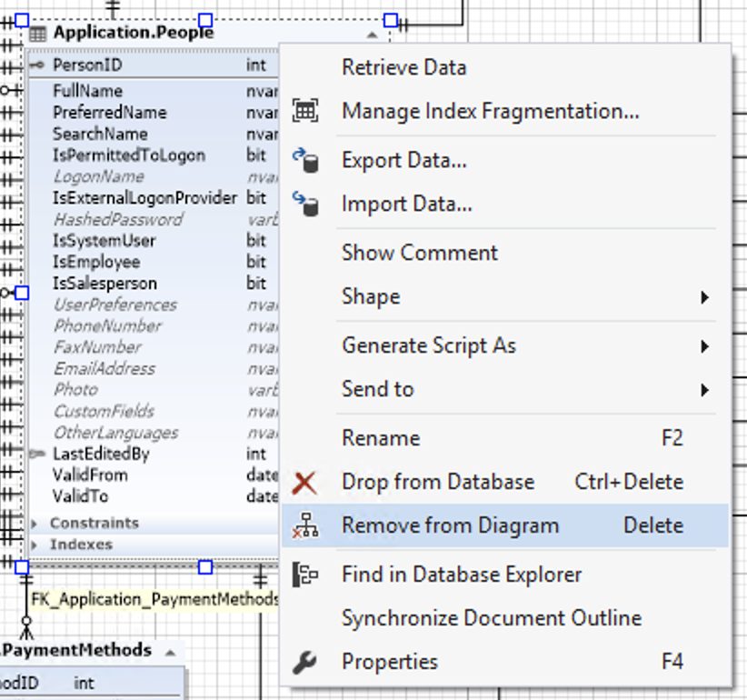747x700 pixels.
Task: Click the Import Data database icon
Action: 306,204
